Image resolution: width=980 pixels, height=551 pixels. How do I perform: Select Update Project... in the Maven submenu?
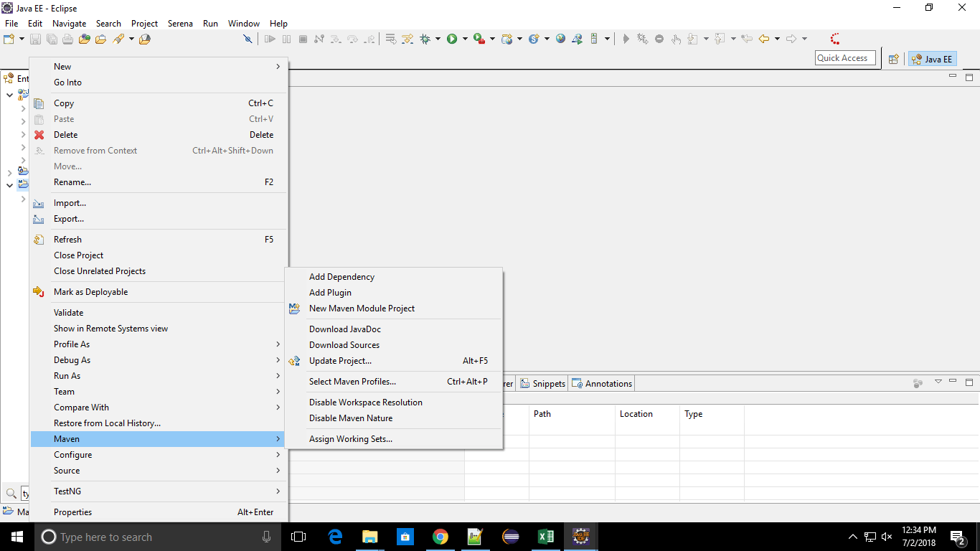pos(394,361)
